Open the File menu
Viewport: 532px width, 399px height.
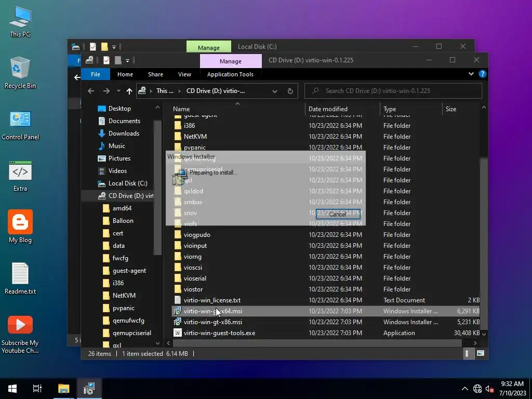pyautogui.click(x=96, y=74)
